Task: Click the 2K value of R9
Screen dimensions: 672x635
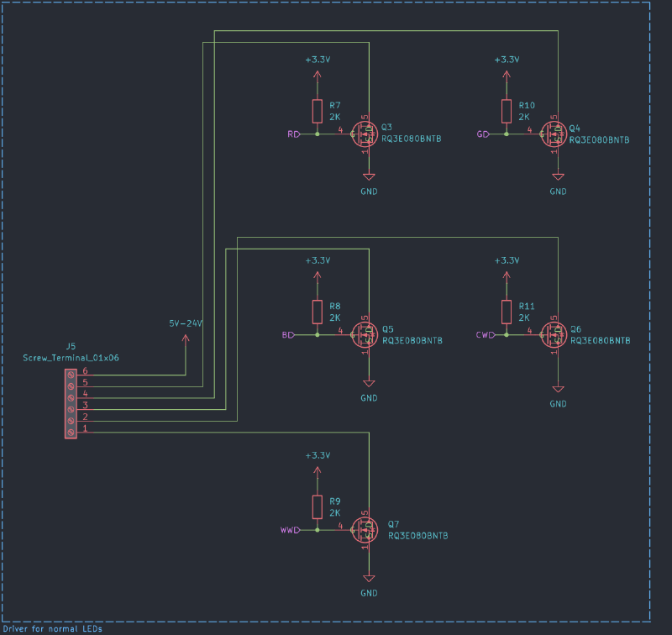Action: pyautogui.click(x=334, y=513)
